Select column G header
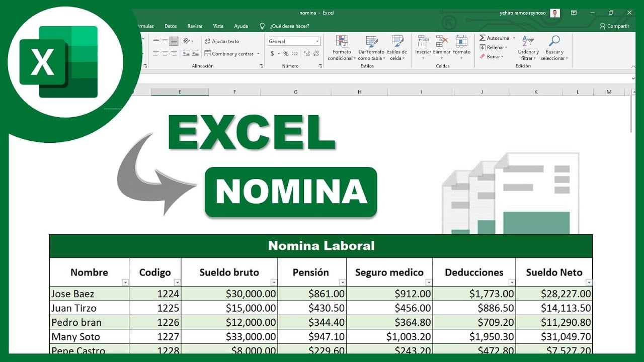 tap(295, 92)
